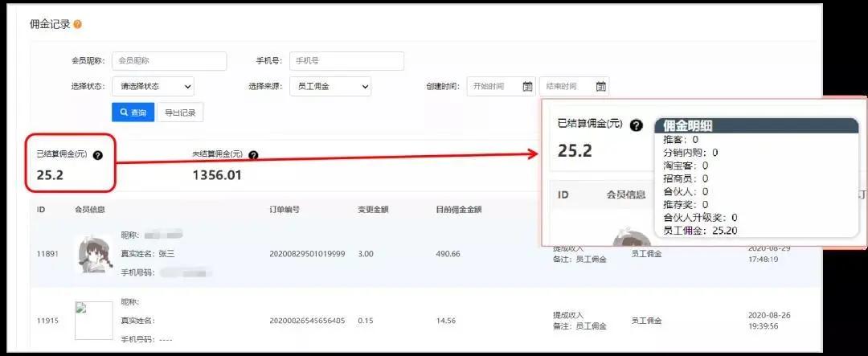
Task: Click 合伙人升级奖: 0 line in tooltip
Action: [700, 218]
